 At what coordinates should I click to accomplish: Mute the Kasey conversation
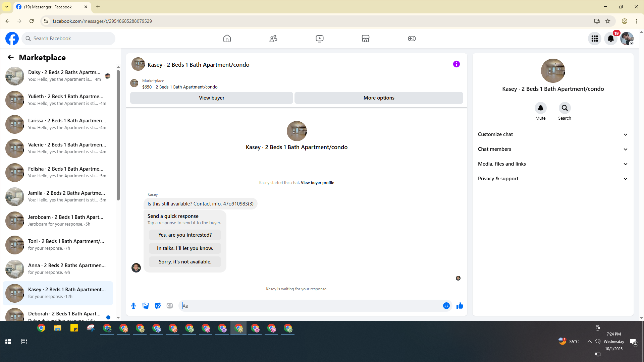click(x=541, y=108)
